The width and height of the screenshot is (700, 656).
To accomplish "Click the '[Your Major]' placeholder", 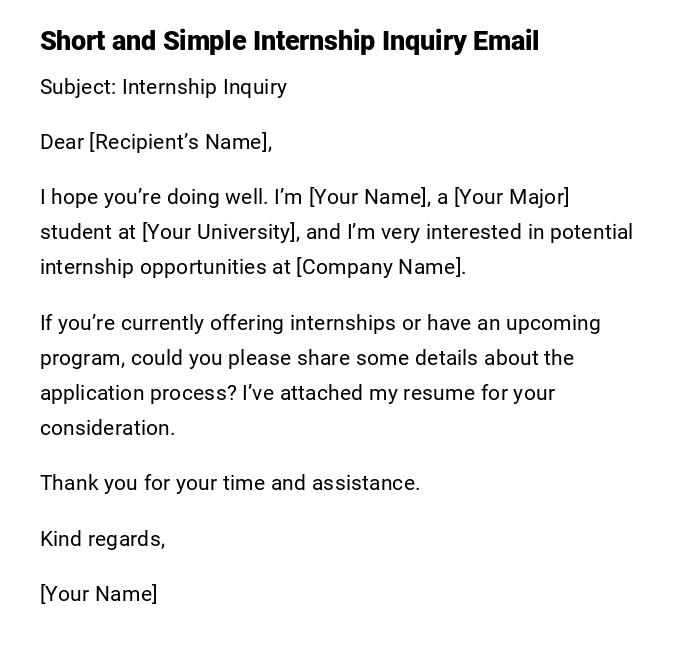I will (x=511, y=197).
